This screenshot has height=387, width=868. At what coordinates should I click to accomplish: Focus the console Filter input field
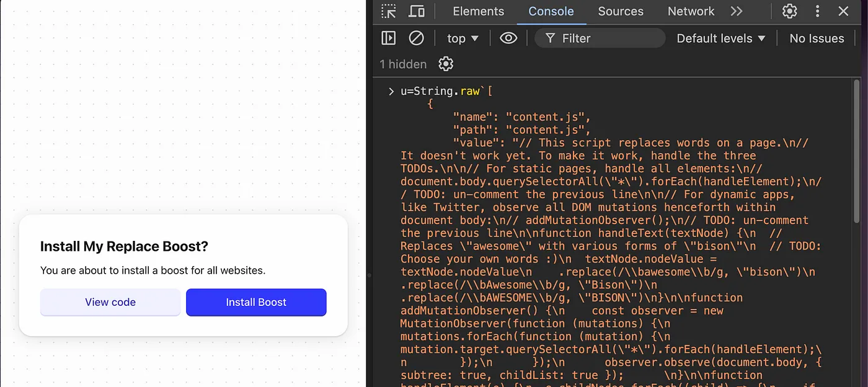(x=600, y=38)
